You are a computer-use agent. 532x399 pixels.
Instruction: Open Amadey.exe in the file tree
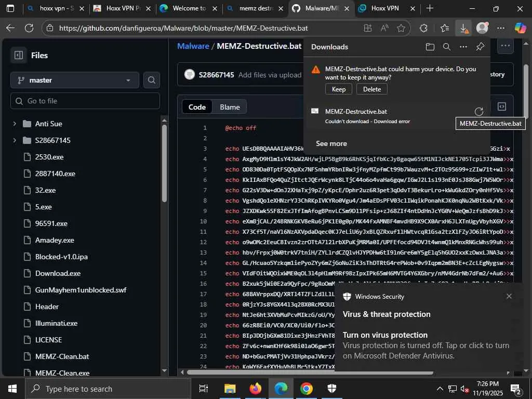[55, 240]
